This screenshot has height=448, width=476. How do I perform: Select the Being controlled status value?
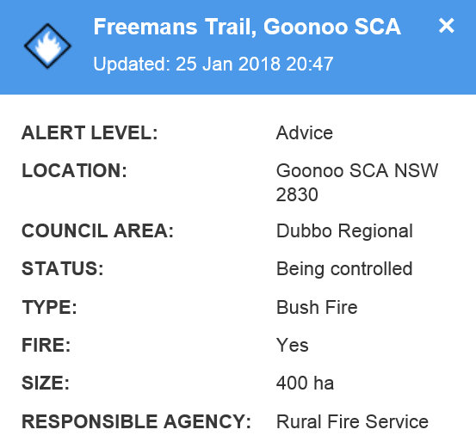coord(344,269)
